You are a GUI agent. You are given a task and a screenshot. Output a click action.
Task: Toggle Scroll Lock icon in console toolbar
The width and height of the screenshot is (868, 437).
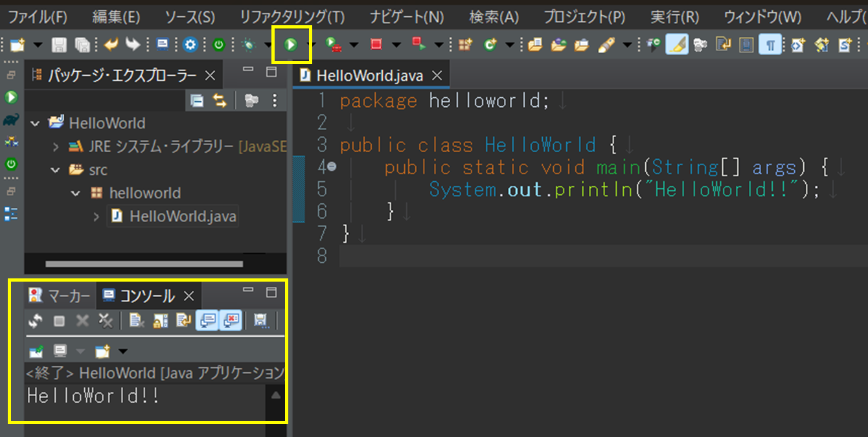[160, 320]
